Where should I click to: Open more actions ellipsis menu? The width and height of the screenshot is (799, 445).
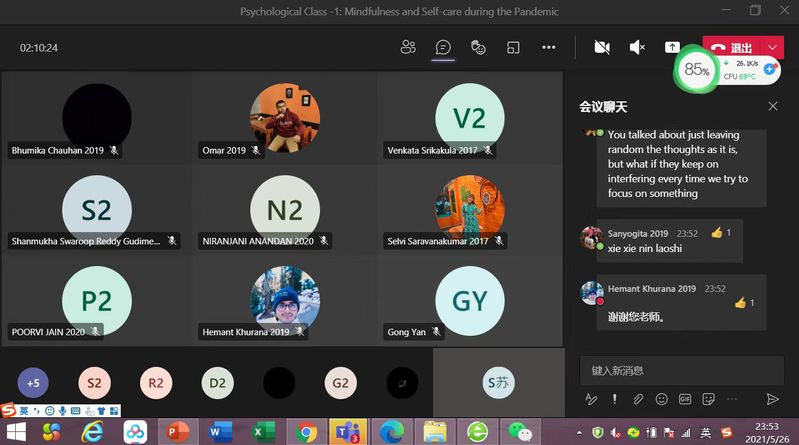548,47
